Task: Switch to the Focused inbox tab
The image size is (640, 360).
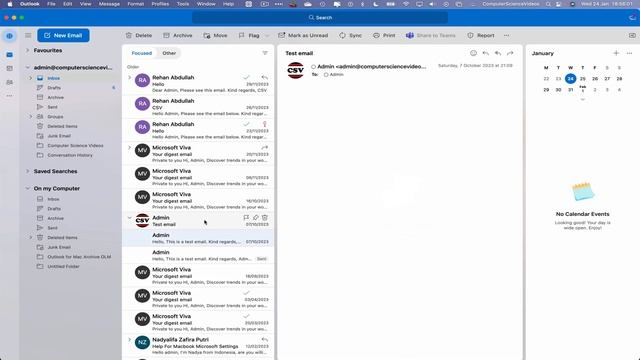Action: pos(142,53)
